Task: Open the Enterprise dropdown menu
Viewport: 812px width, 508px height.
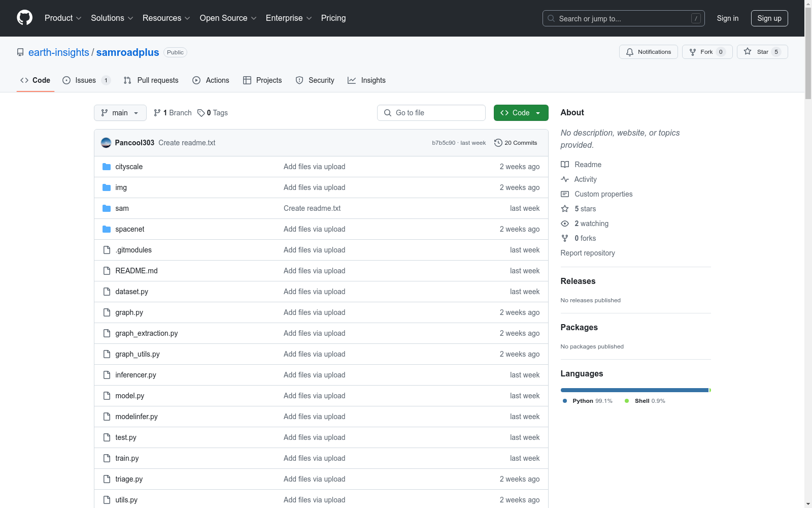Action: (x=289, y=18)
